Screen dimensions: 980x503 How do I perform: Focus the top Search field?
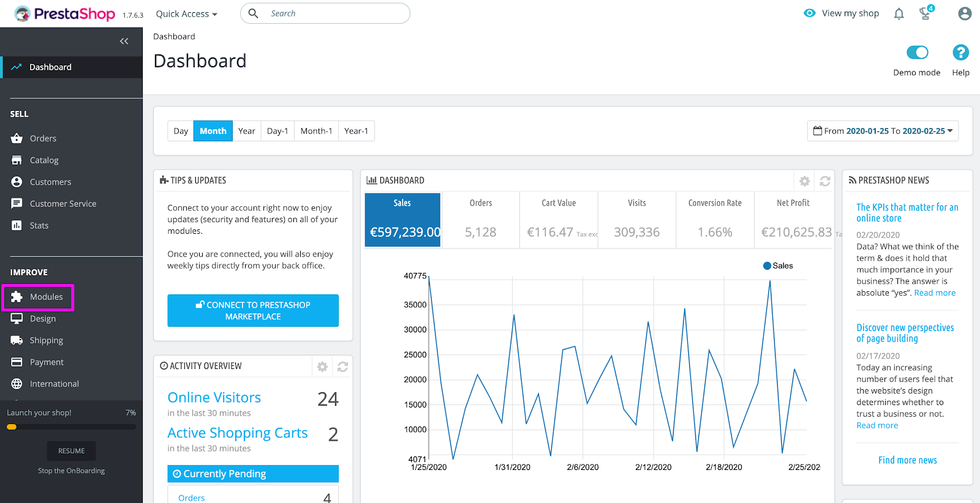(x=325, y=13)
